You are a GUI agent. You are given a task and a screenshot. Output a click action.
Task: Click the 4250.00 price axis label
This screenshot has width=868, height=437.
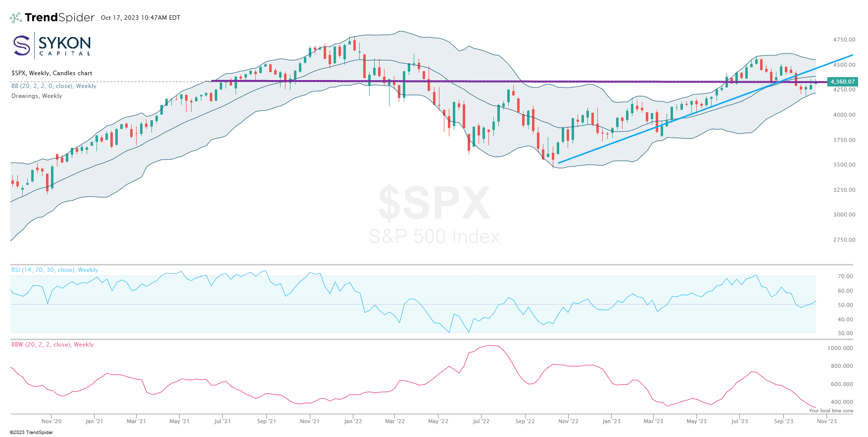pos(844,89)
